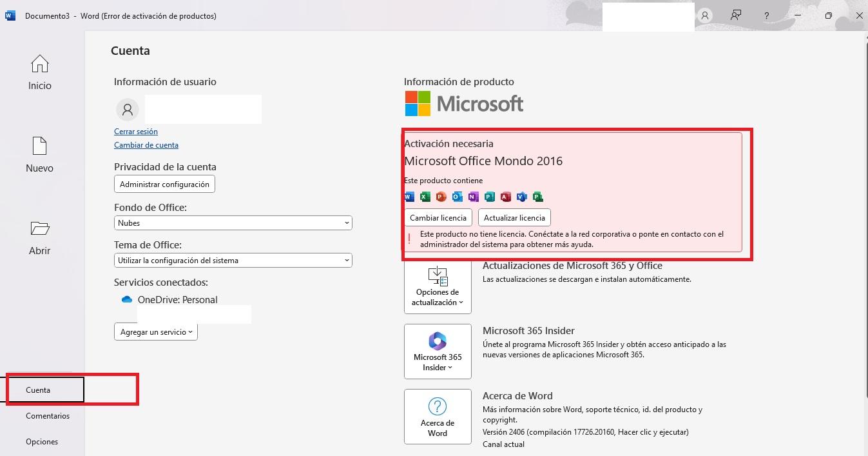This screenshot has height=456, width=868.
Task: Select the OneNote icon in product info
Action: (x=472, y=197)
